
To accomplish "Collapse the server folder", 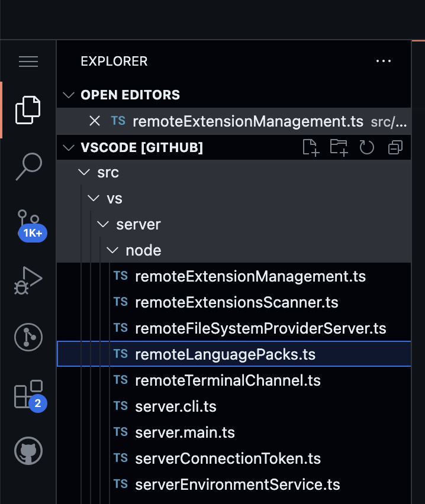I will coord(103,224).
